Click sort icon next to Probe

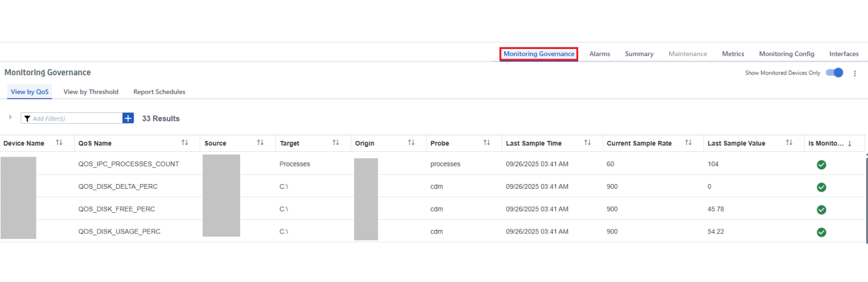point(487,143)
